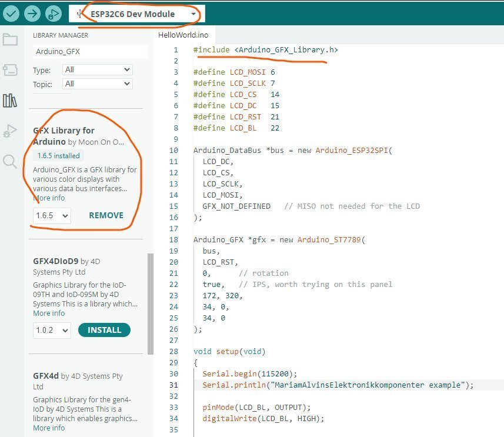504x437 pixels.
Task: Open More info link for GFX4DIoD9
Action: coord(49,313)
